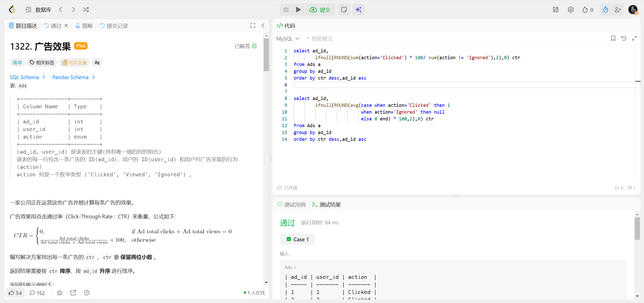Bookmark the code snippet

pos(613,38)
